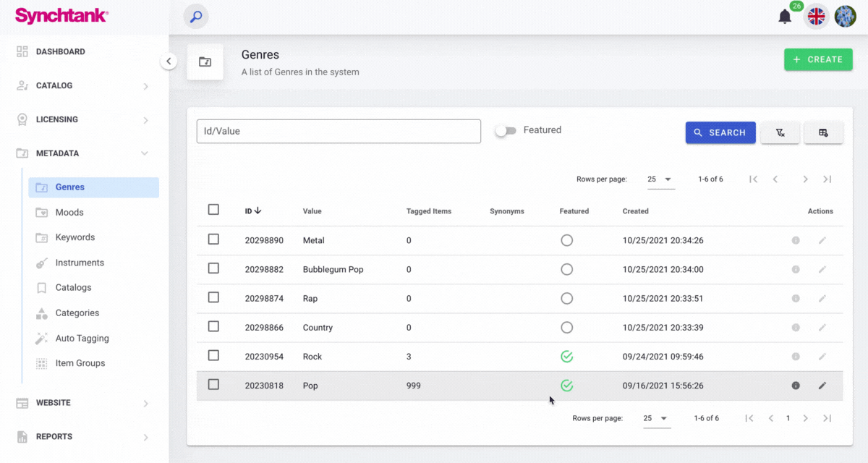Check the Metal row checkbox
This screenshot has height=463, width=868.
tap(213, 239)
